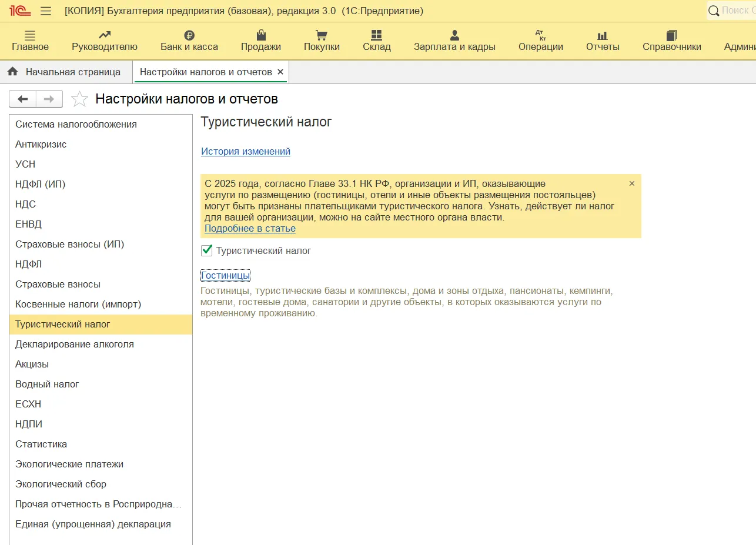Open the Покупки section
This screenshot has height=545, width=756.
pos(322,41)
